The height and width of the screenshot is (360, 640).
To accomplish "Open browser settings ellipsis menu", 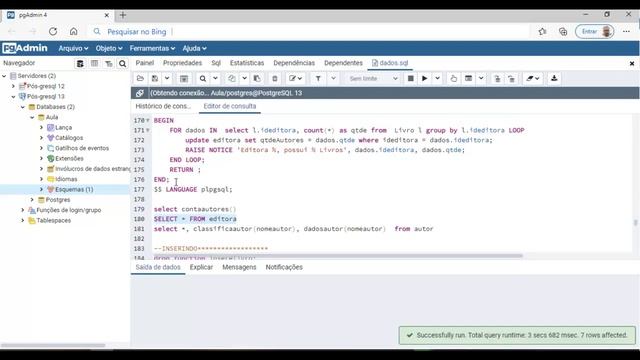I will pos(626,31).
